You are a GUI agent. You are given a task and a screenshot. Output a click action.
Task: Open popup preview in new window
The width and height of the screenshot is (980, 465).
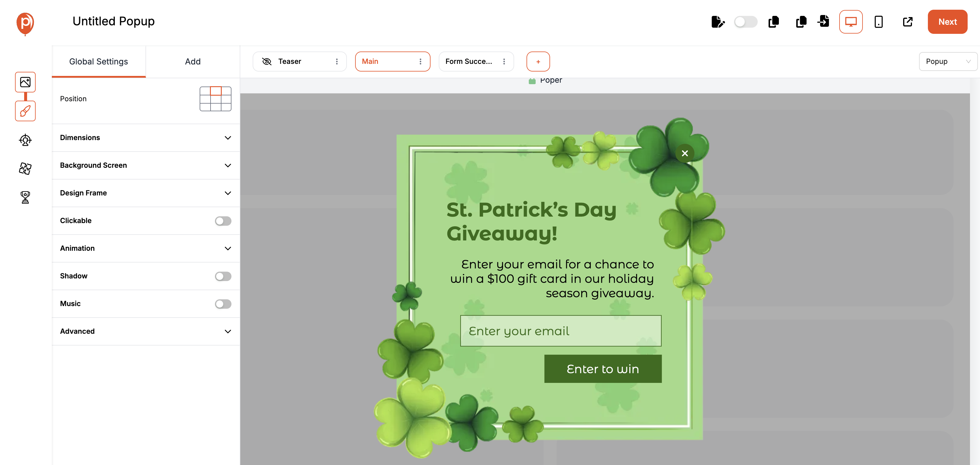click(907, 22)
